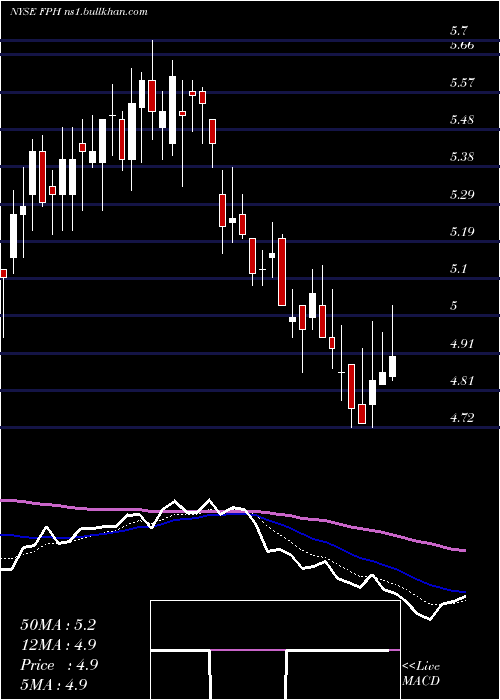Click the 5.1 price axis label

[459, 268]
